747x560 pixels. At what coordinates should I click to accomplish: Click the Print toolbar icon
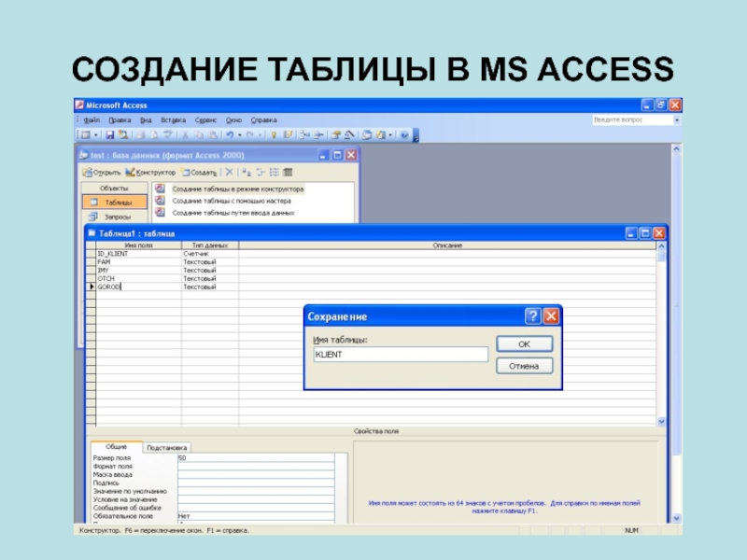tap(140, 135)
